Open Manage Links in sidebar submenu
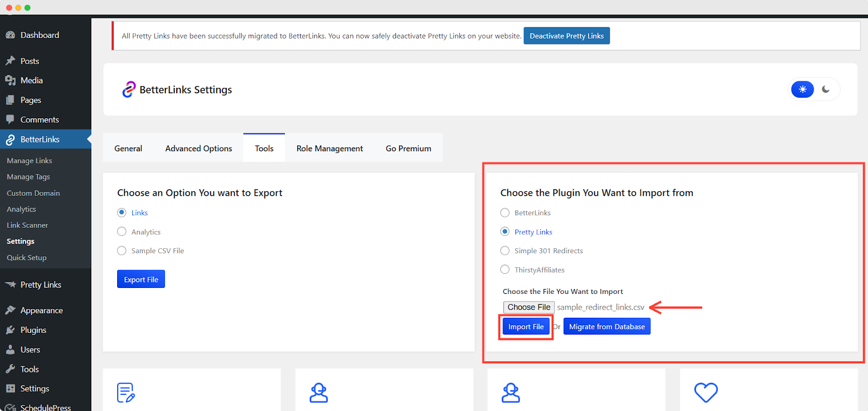This screenshot has width=868, height=411. coord(29,160)
